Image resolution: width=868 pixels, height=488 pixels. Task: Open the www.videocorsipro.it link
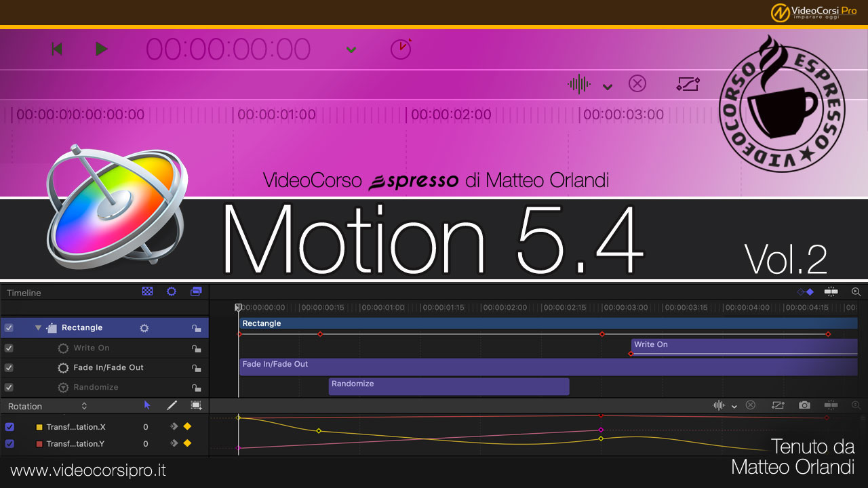tap(88, 470)
